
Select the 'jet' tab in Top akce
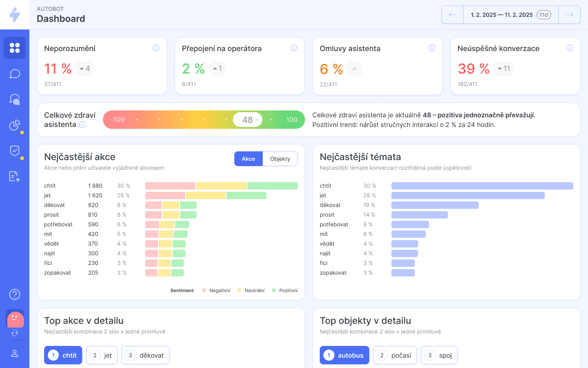(102, 355)
